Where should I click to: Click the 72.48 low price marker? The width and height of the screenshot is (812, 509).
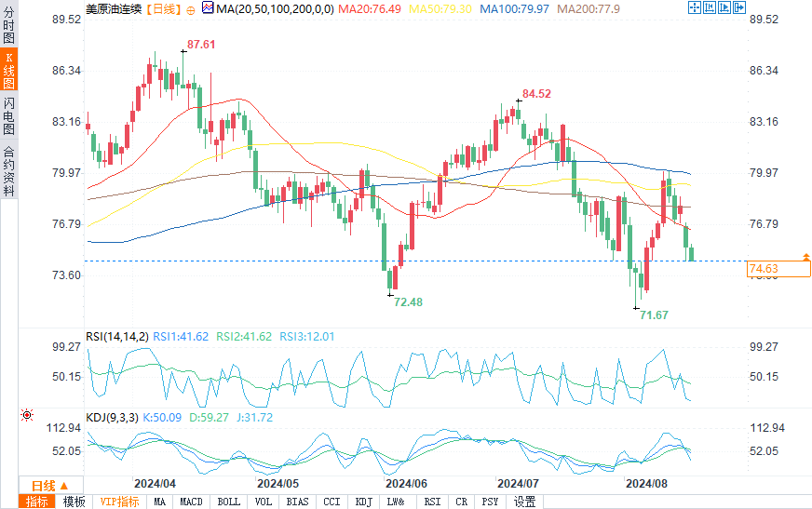(x=408, y=302)
